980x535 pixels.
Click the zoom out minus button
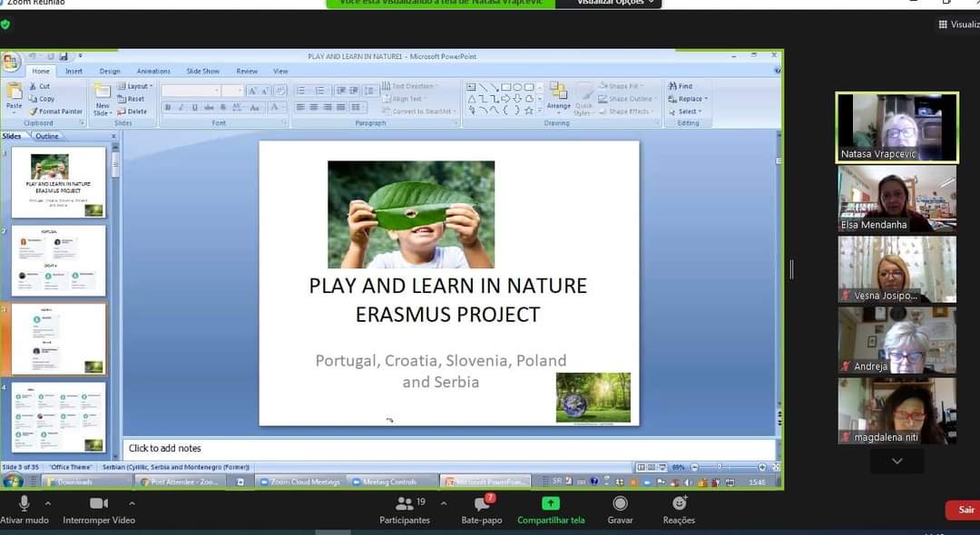[694, 467]
